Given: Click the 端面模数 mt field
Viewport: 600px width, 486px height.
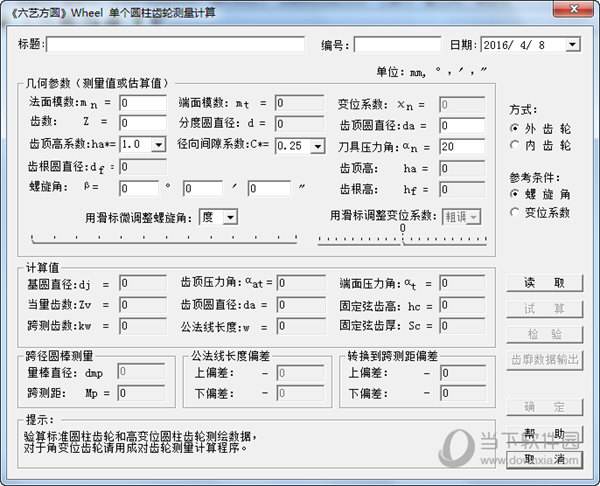Looking at the screenshot, I should point(300,103).
